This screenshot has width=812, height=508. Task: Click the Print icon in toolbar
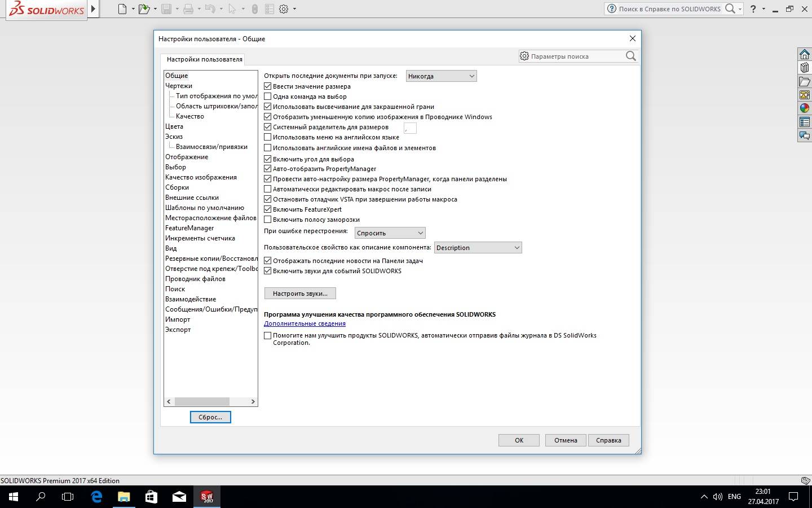(x=188, y=9)
